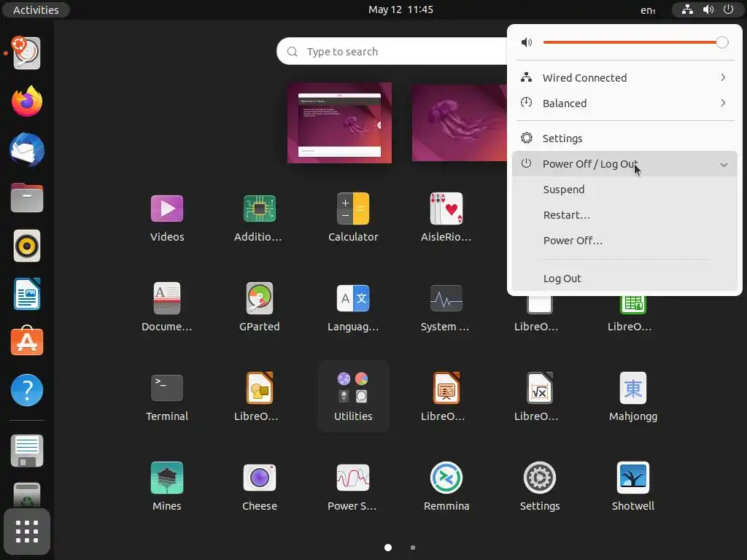Select first workspace thumbnail with window
This screenshot has height=560, width=747.
pos(339,122)
